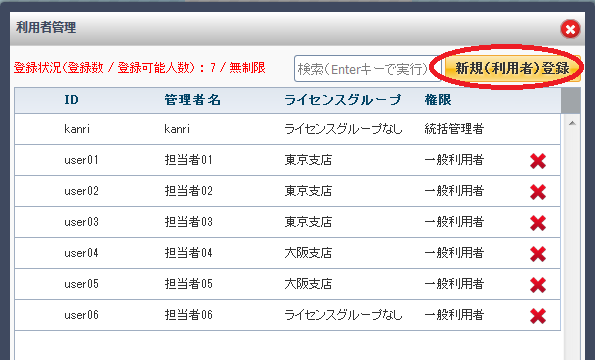This screenshot has width=595, height=360.
Task: Click the name 担当者02
Action: tap(189, 191)
